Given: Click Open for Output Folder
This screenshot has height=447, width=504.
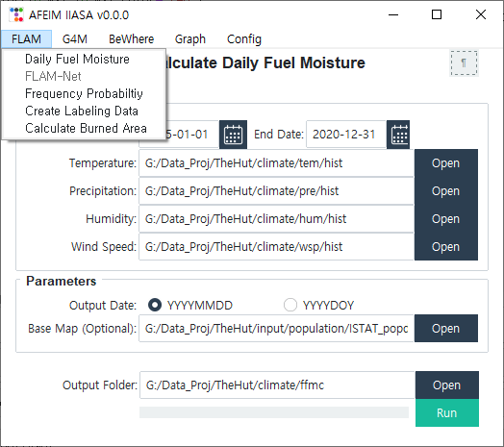Looking at the screenshot, I should [447, 385].
